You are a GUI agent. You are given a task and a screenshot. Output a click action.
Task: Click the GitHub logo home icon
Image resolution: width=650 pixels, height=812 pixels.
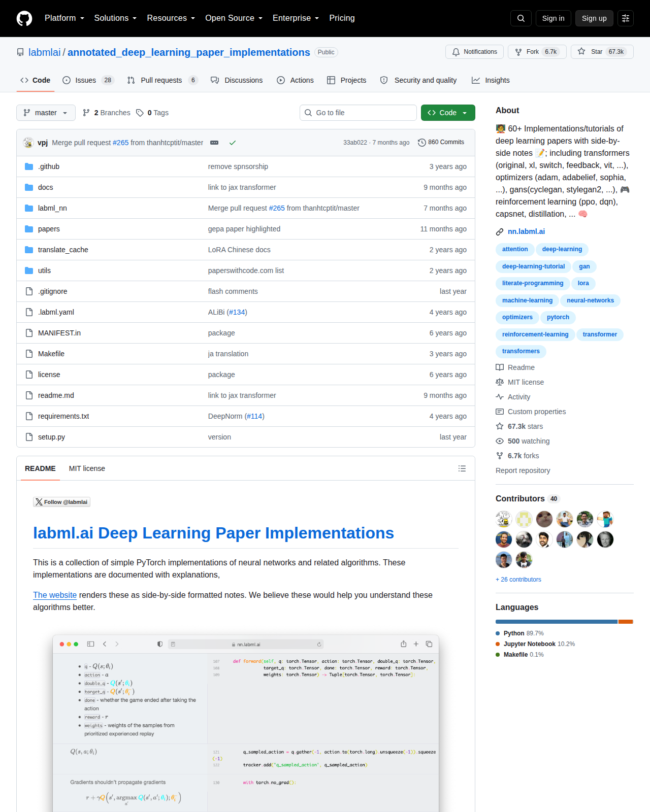coord(24,18)
